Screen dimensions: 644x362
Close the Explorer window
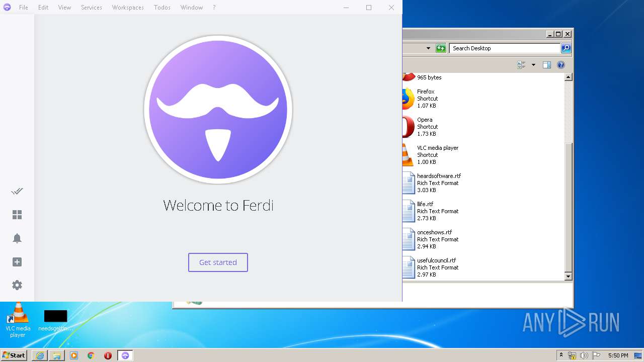coord(568,34)
